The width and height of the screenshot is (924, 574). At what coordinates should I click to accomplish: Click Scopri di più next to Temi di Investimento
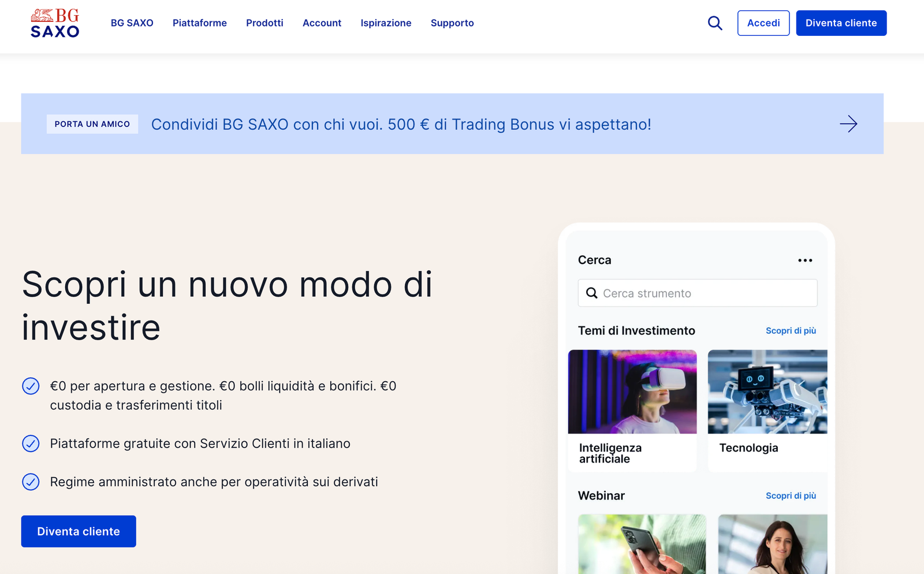tap(791, 331)
